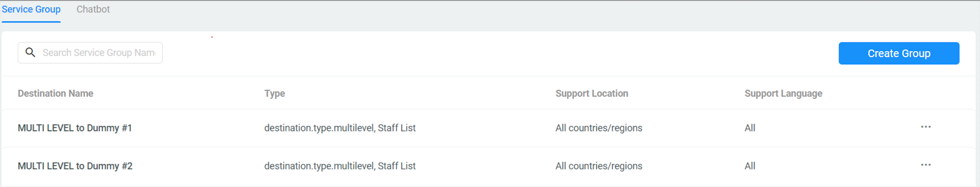Switch to the Service Group tab
Screen dimensions: 980x187
pyautogui.click(x=31, y=9)
